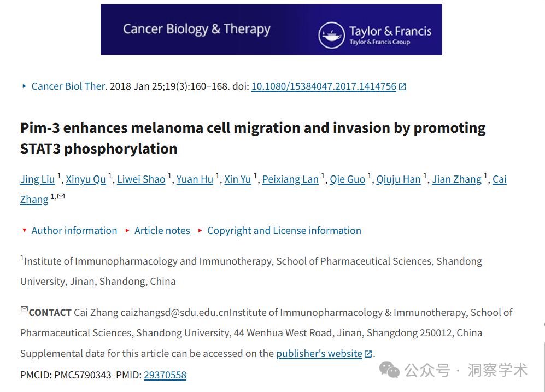Image resolution: width=545 pixels, height=392 pixels.
Task: Click external link icon beside DOI
Action: 402,86
